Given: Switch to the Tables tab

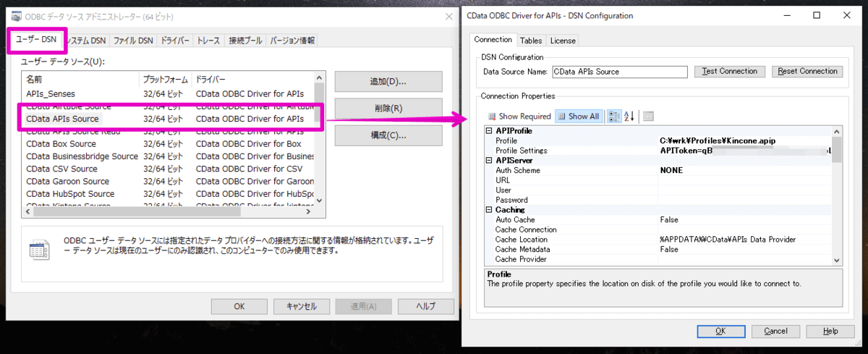Looking at the screenshot, I should click(x=531, y=41).
